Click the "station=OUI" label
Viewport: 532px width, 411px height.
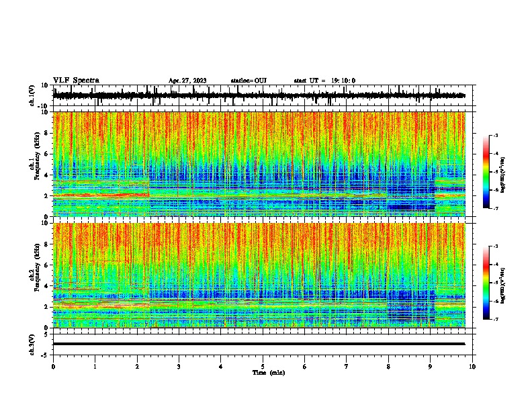(x=249, y=81)
